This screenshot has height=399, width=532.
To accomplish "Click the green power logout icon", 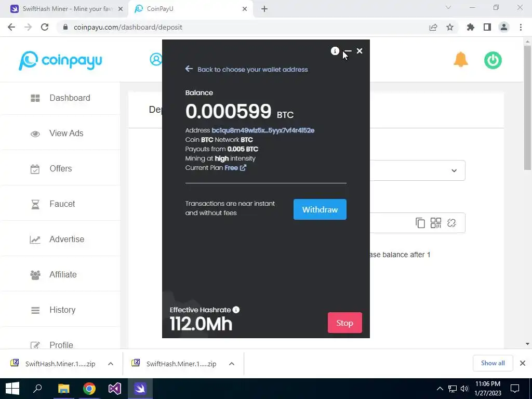I will click(x=493, y=60).
